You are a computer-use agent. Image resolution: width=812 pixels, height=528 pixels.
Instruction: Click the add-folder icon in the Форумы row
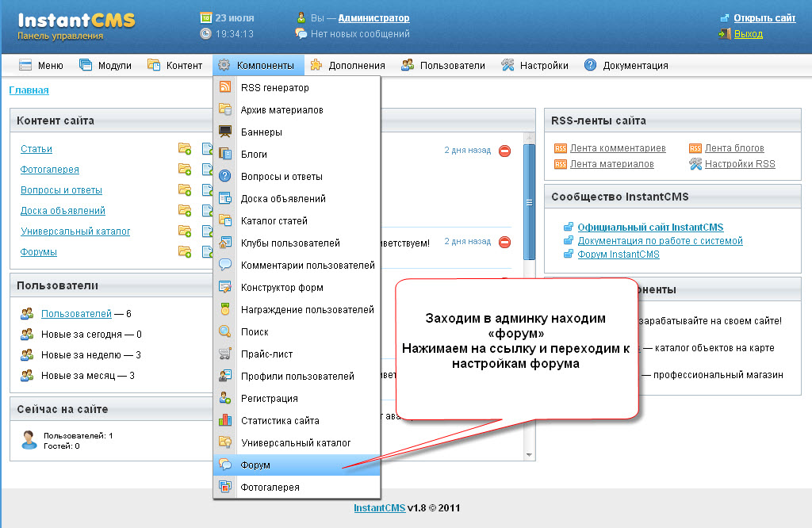pos(185,251)
